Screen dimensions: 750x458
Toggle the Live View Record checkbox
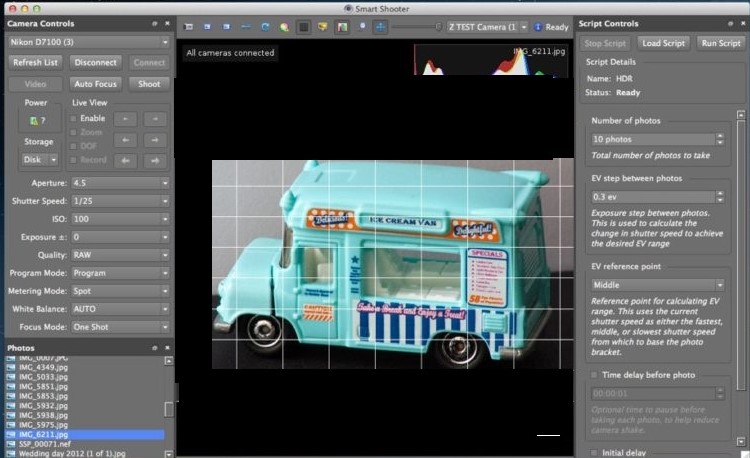coord(74,160)
